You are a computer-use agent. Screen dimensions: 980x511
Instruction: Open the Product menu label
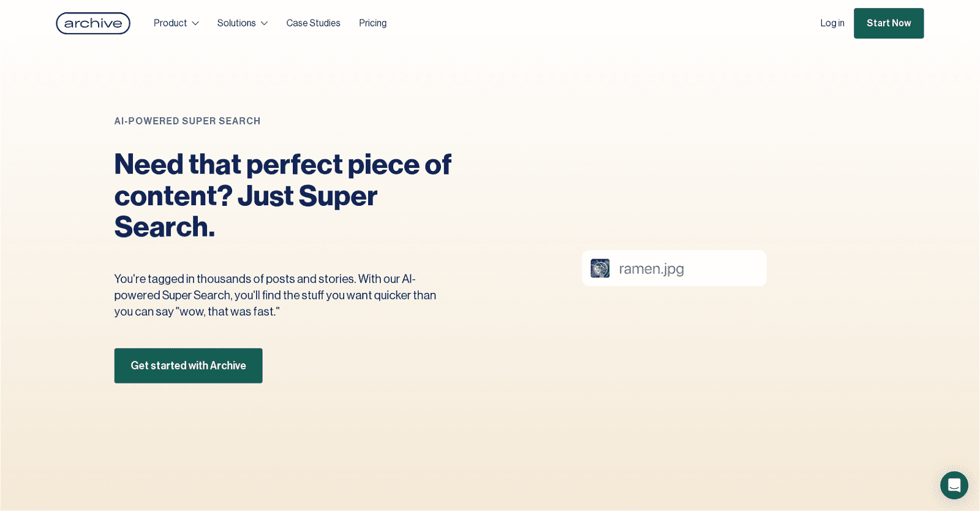coord(170,23)
